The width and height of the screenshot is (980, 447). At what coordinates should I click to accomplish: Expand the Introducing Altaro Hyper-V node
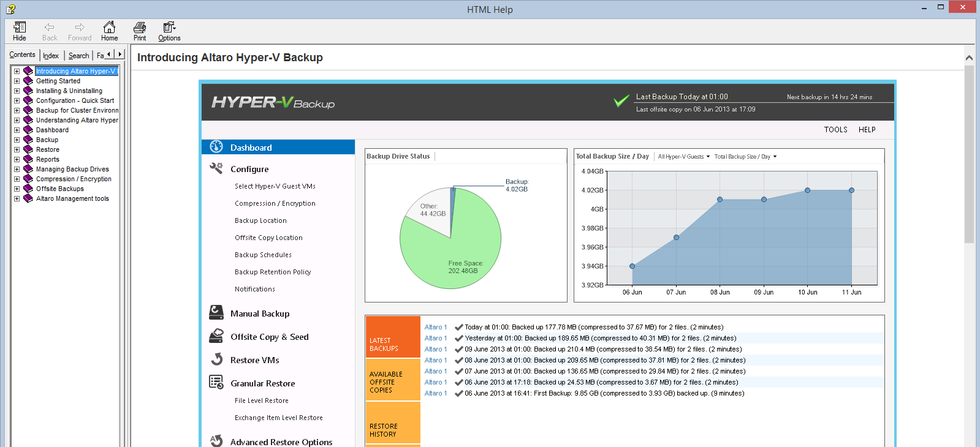click(x=17, y=71)
